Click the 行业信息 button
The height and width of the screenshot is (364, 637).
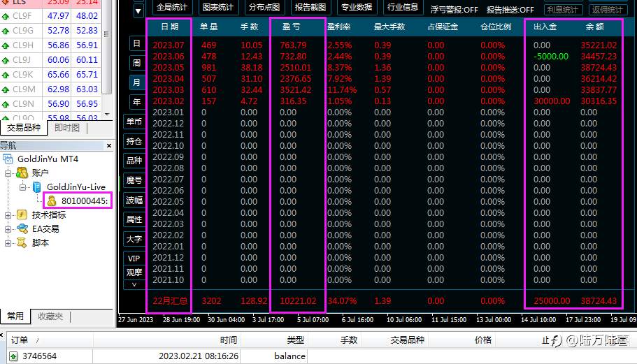click(403, 7)
